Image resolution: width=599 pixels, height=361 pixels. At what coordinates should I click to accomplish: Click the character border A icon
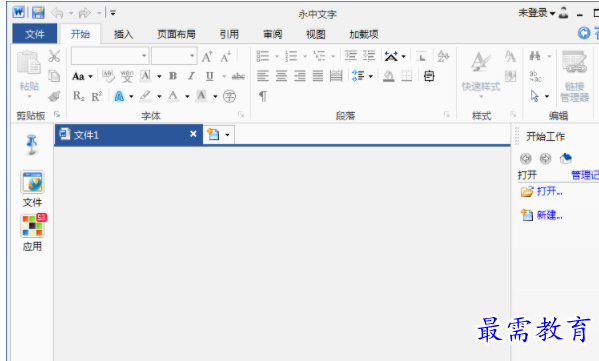(x=145, y=76)
